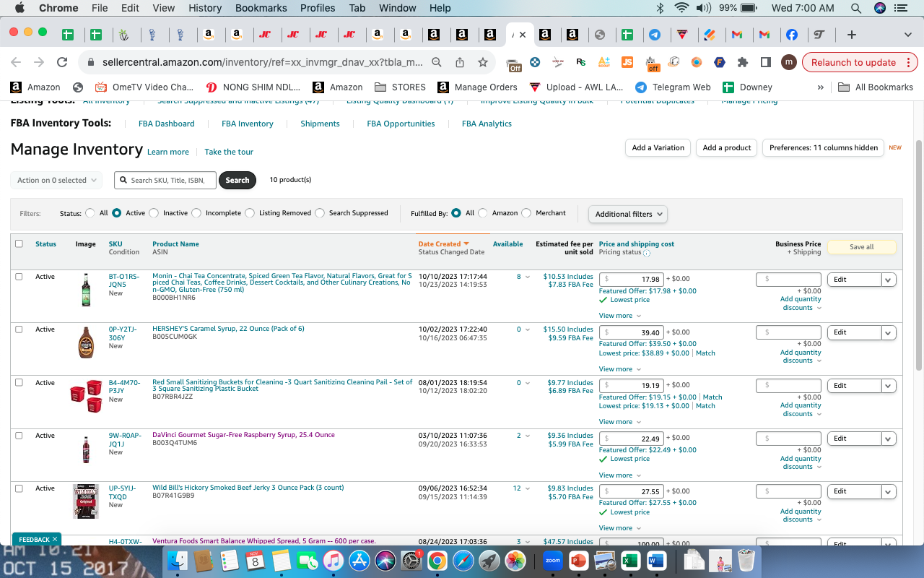
Task: Click Add a Variation button
Action: click(x=658, y=147)
